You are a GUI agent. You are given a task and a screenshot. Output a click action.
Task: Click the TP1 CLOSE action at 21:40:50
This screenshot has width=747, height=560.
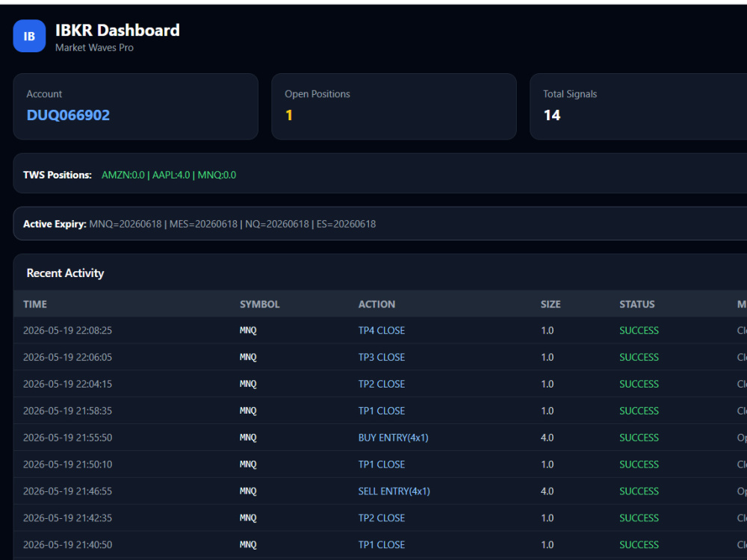pyautogui.click(x=382, y=545)
